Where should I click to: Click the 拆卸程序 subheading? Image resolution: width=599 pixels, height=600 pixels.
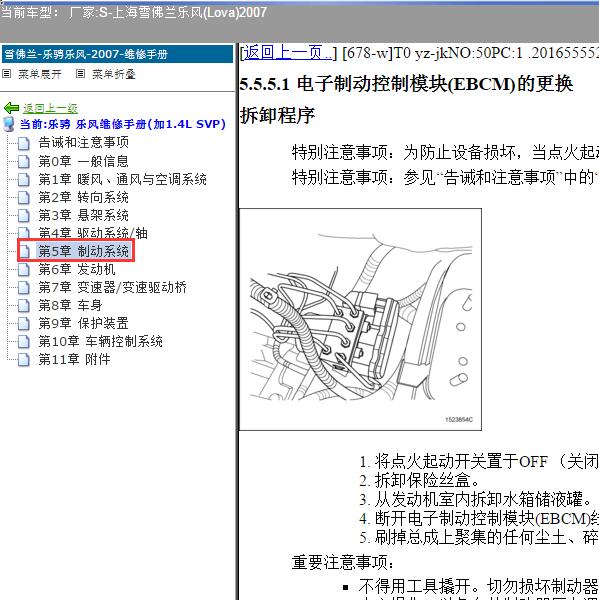pyautogui.click(x=277, y=115)
